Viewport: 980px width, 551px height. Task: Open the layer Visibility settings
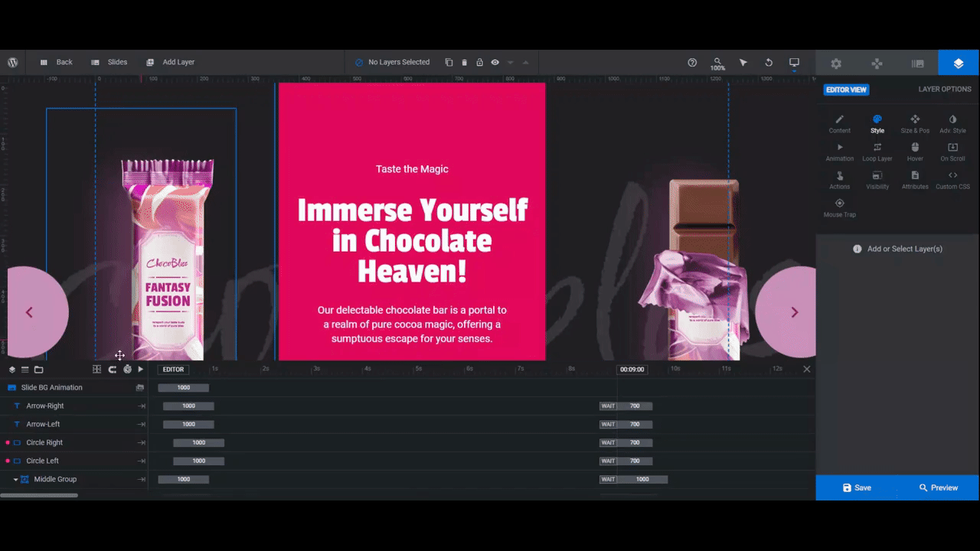coord(877,181)
